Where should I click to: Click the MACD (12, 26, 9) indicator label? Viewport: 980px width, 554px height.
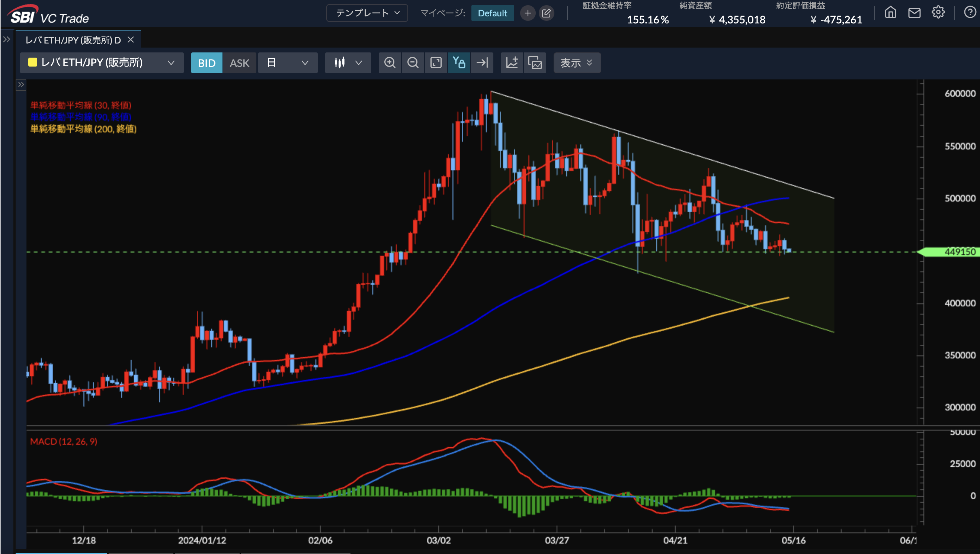64,441
